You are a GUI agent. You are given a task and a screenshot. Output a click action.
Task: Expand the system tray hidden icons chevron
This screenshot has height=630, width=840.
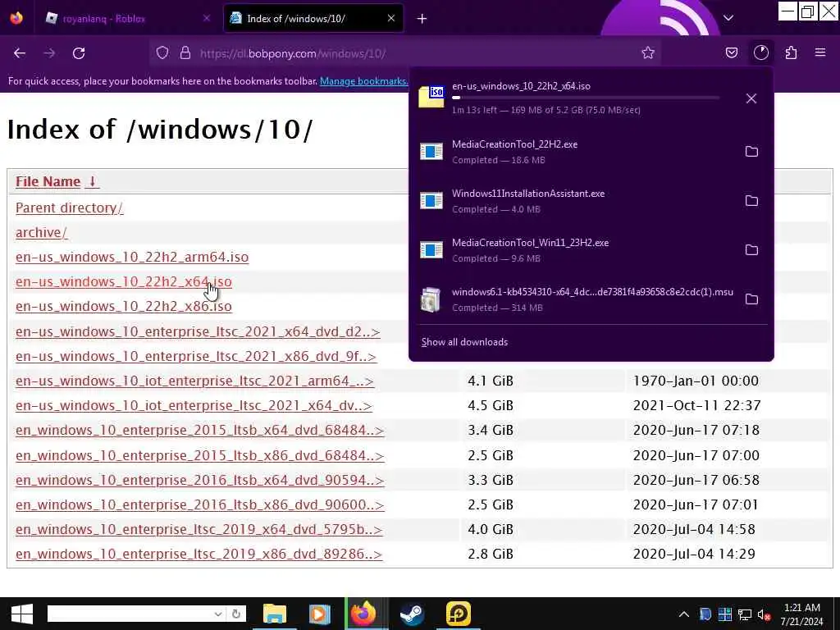[684, 614]
